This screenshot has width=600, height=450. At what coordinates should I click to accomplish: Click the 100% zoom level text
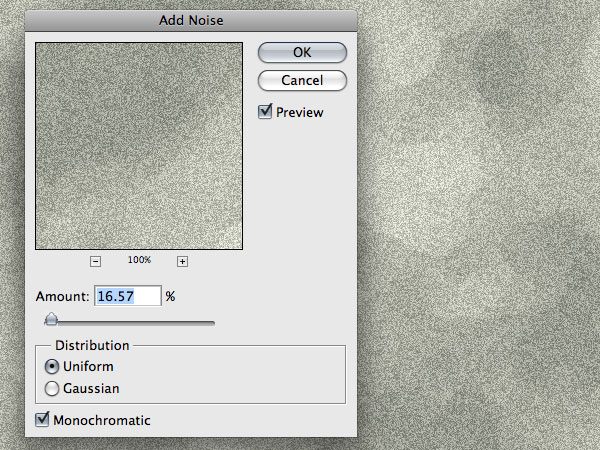[139, 260]
